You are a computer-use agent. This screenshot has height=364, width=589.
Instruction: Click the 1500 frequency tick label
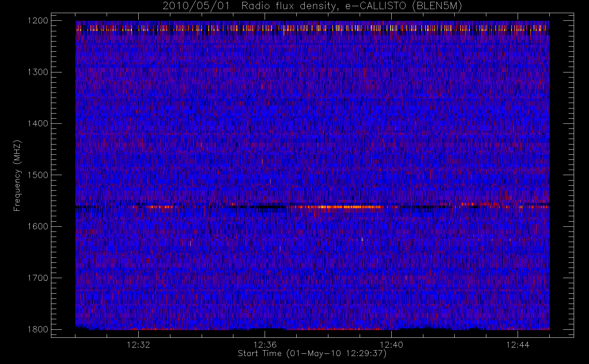coord(38,175)
